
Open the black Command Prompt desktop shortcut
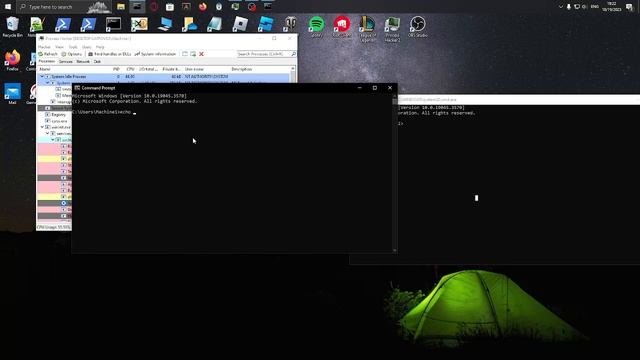coord(113,24)
